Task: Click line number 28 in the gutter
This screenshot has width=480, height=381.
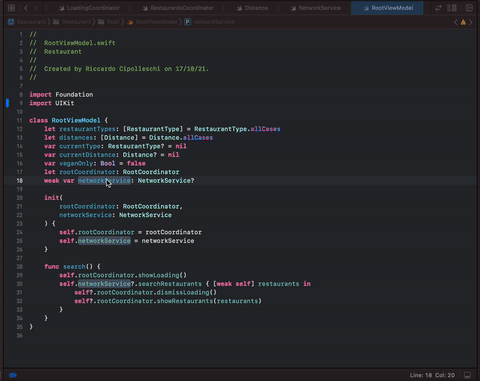Action: (x=20, y=267)
